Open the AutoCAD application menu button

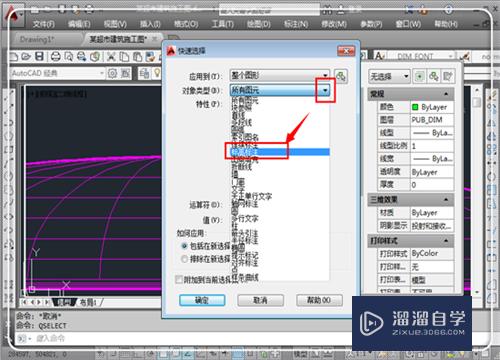pyautogui.click(x=12, y=15)
